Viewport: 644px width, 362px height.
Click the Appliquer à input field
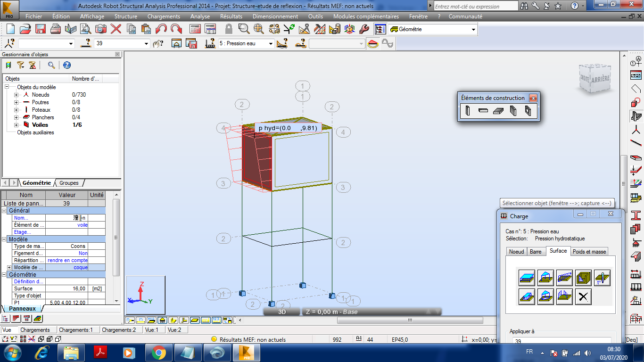[x=561, y=341]
